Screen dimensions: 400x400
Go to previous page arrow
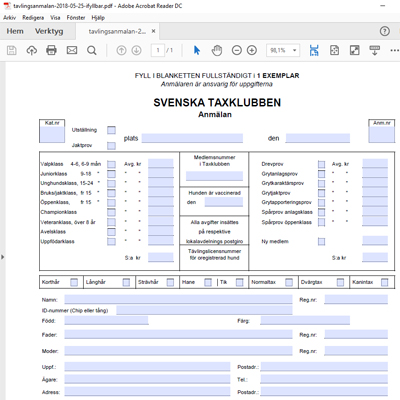[x=121, y=50]
